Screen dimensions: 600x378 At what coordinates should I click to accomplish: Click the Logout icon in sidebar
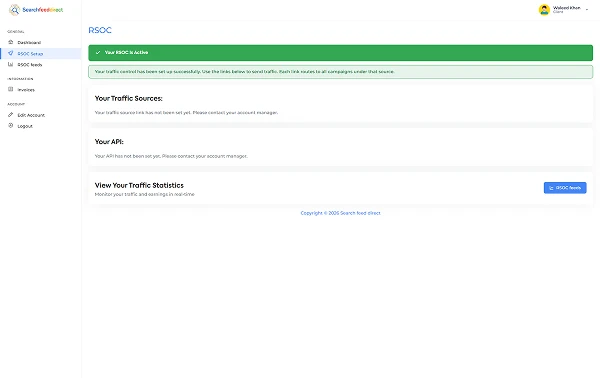[11, 125]
